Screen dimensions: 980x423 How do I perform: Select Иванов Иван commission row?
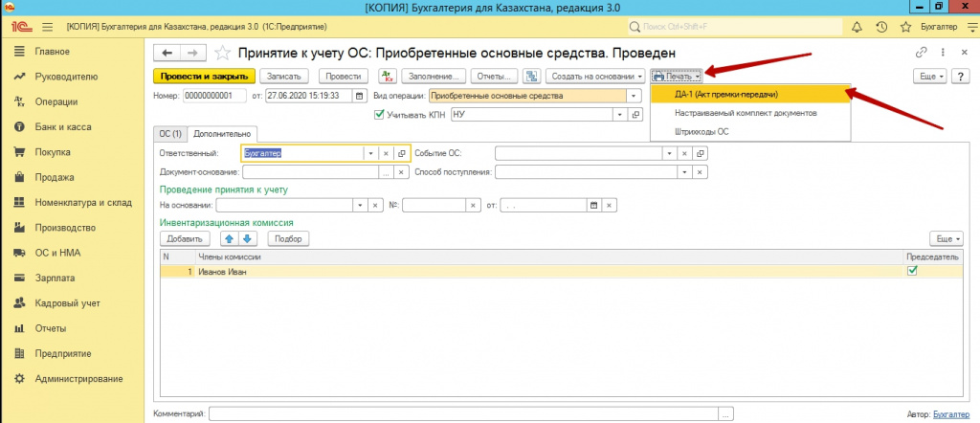click(x=563, y=271)
